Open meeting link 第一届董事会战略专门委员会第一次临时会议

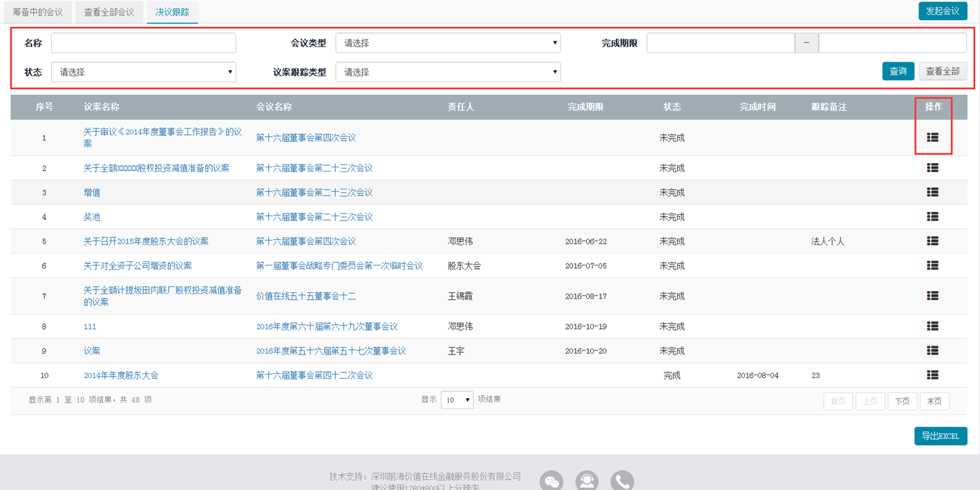(339, 265)
